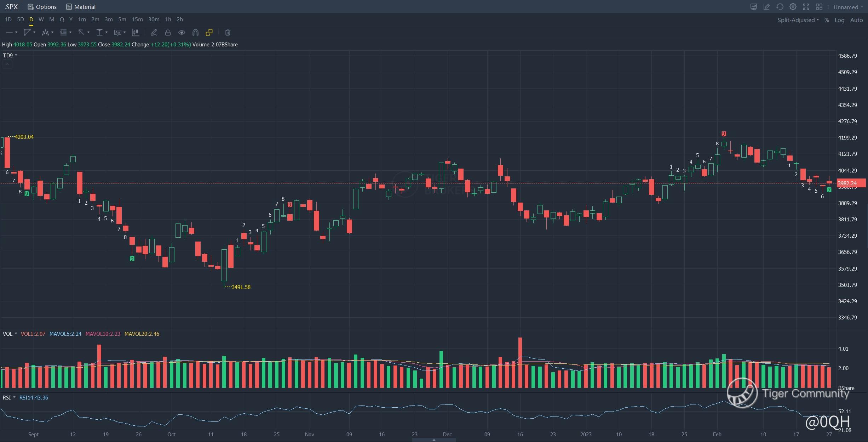Select the pencil drawing tool
The width and height of the screenshot is (868, 442).
pyautogui.click(x=154, y=33)
